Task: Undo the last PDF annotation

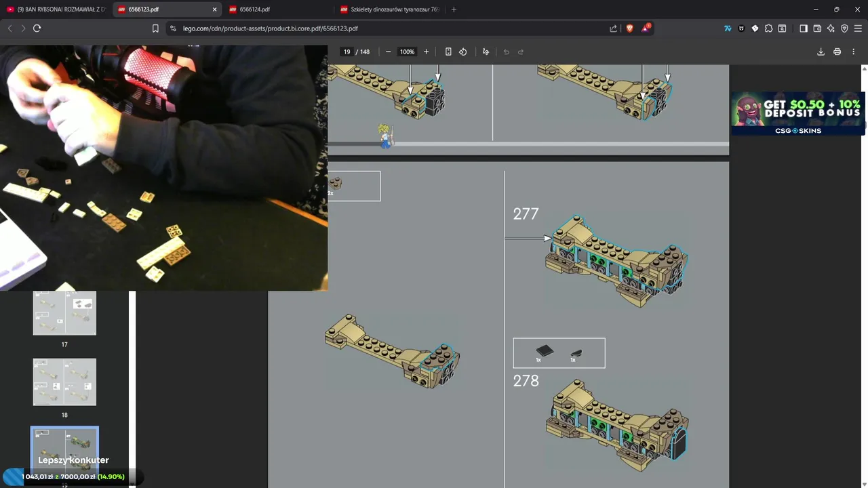Action: point(506,52)
